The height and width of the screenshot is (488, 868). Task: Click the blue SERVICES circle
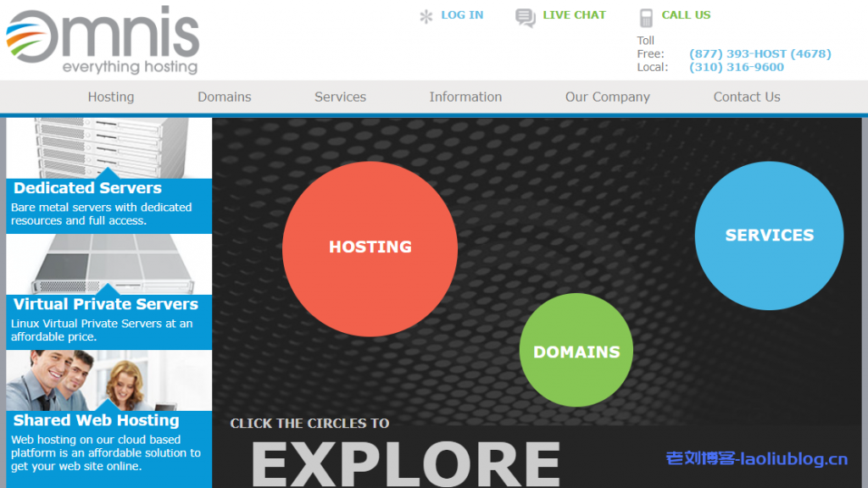pyautogui.click(x=769, y=236)
